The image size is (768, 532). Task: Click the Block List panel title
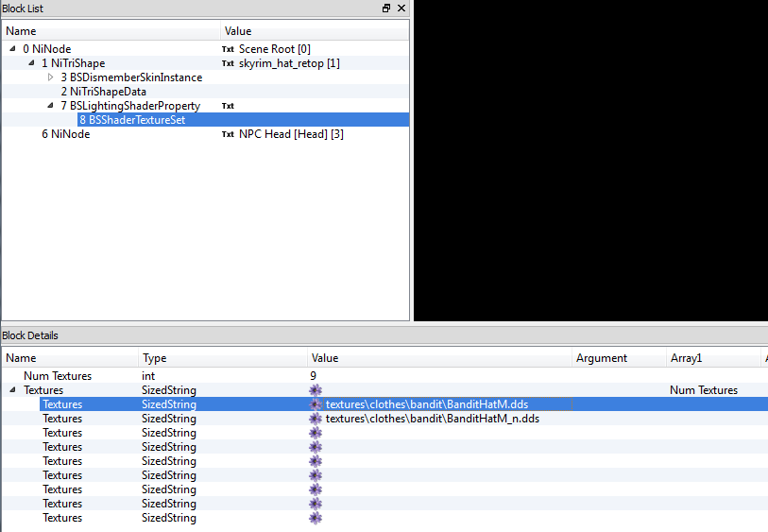23,9
